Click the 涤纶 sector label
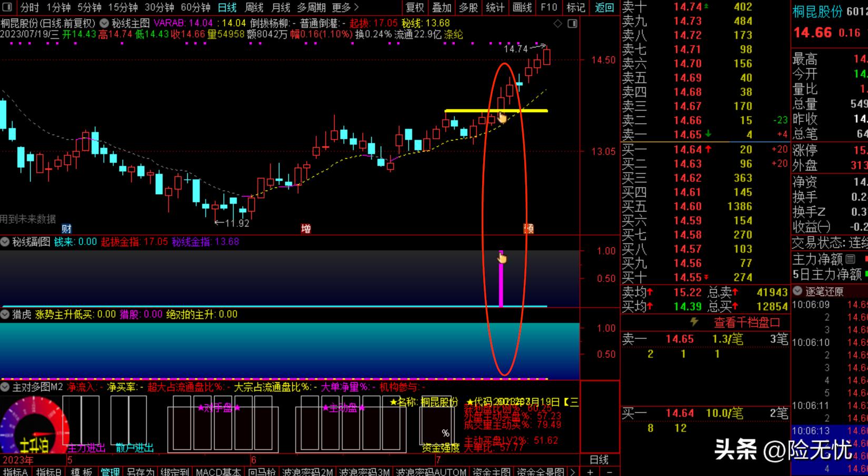 pyautogui.click(x=453, y=34)
